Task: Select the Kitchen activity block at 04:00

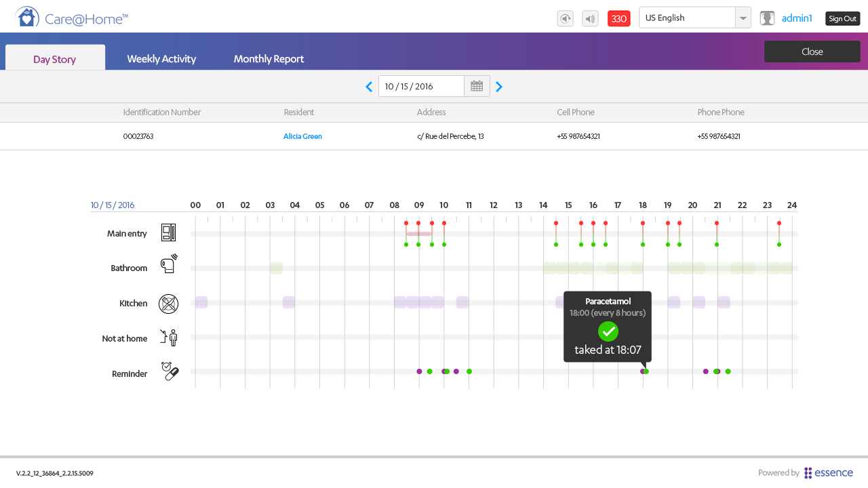Action: pos(289,302)
